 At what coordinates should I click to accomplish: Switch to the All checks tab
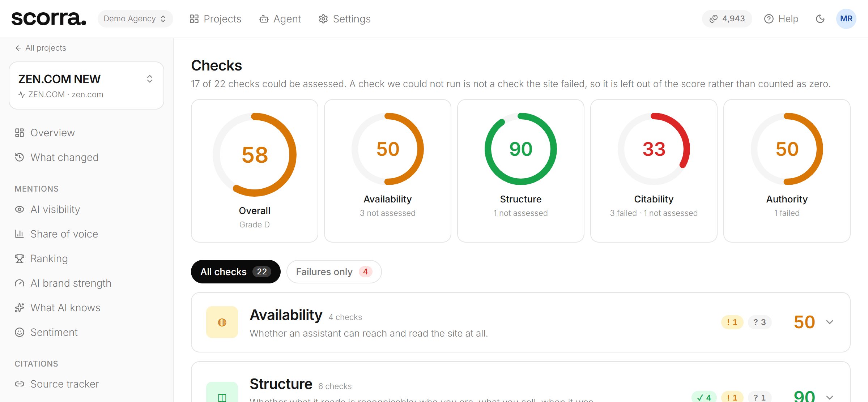tap(236, 271)
